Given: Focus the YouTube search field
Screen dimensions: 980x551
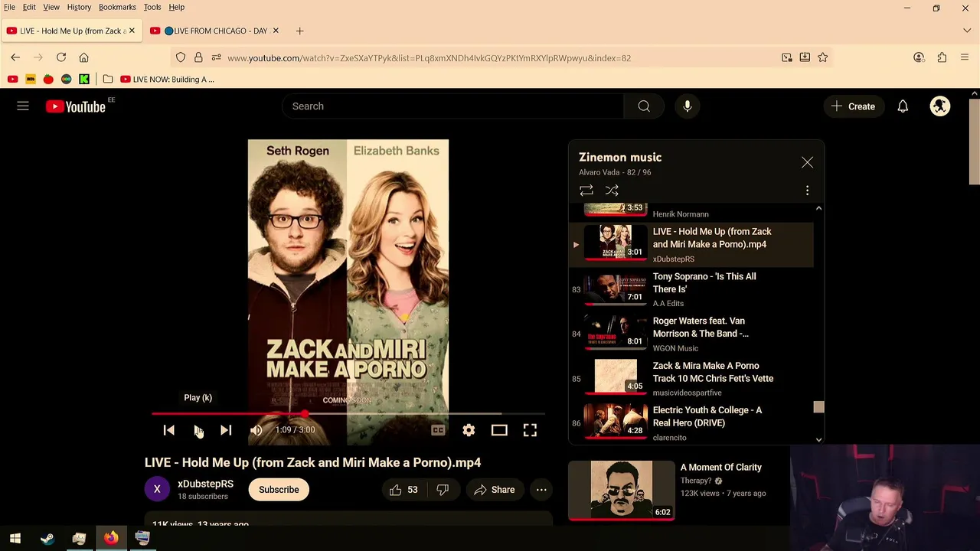Looking at the screenshot, I should tap(453, 106).
